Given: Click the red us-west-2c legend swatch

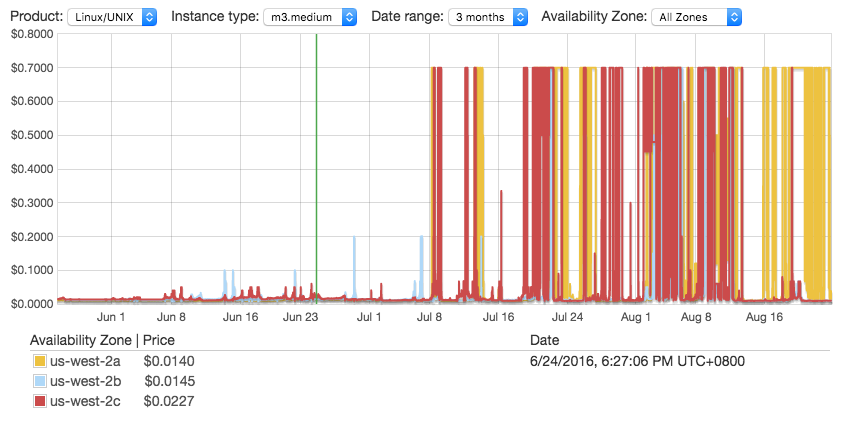Looking at the screenshot, I should (x=40, y=401).
